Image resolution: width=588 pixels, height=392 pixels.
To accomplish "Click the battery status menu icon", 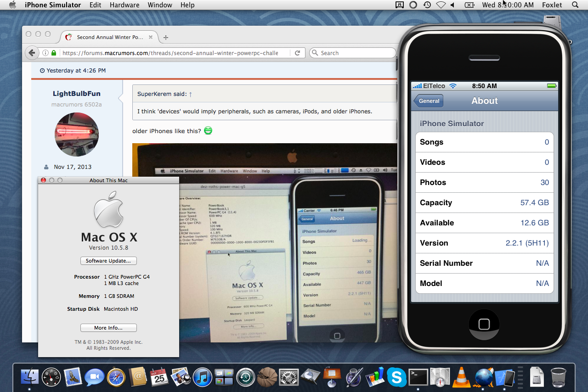I will pyautogui.click(x=469, y=5).
